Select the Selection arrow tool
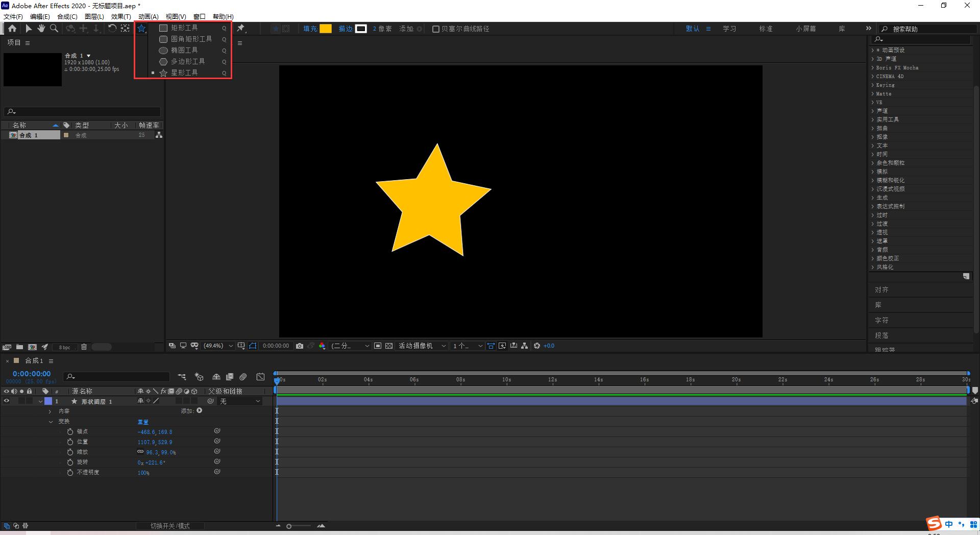 pos(29,29)
